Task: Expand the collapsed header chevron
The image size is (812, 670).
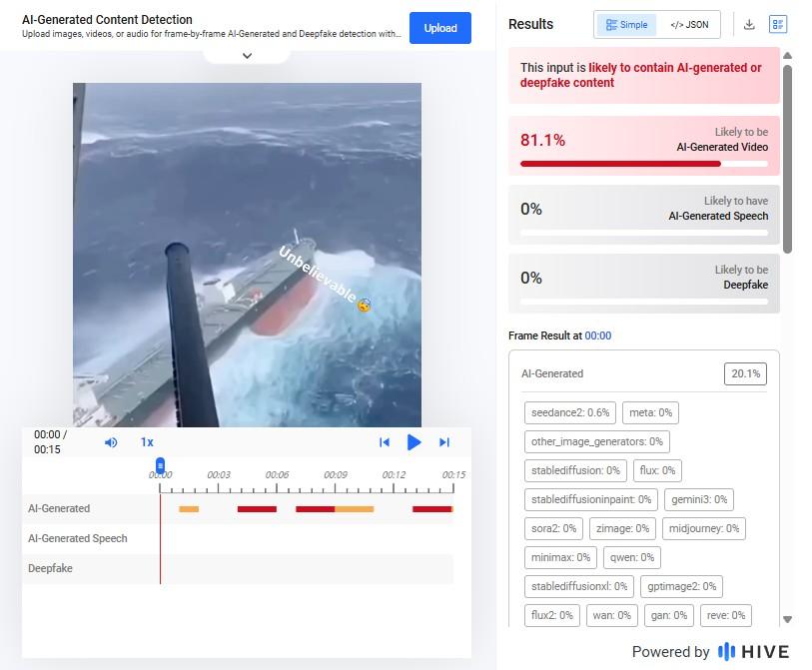Action: [x=247, y=56]
